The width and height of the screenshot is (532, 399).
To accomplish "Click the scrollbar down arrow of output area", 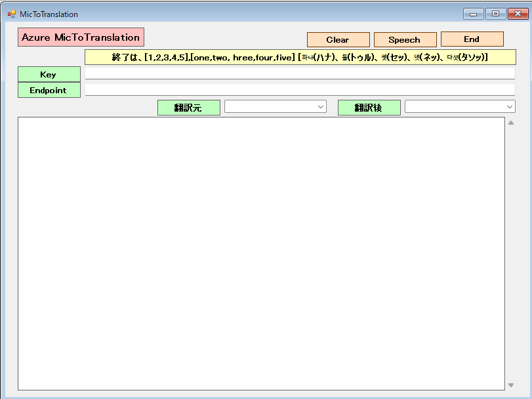I will (511, 385).
